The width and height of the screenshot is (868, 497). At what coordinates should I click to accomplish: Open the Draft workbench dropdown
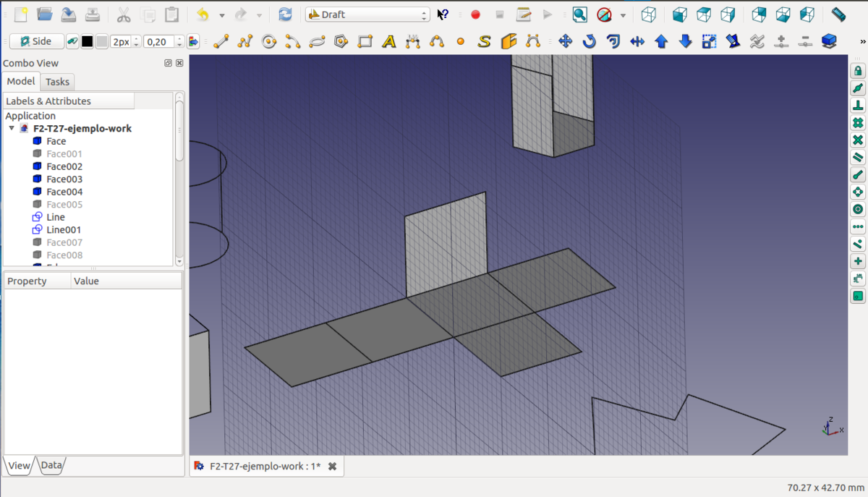(x=367, y=14)
